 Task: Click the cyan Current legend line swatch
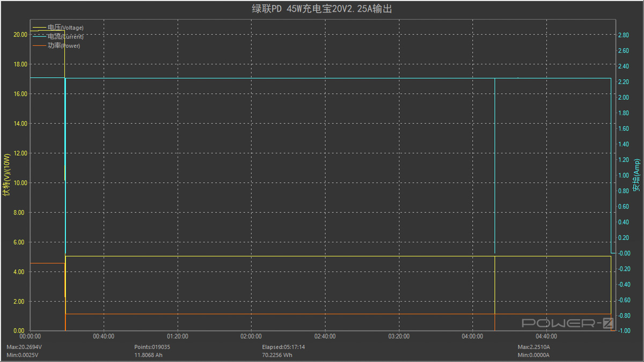point(39,36)
